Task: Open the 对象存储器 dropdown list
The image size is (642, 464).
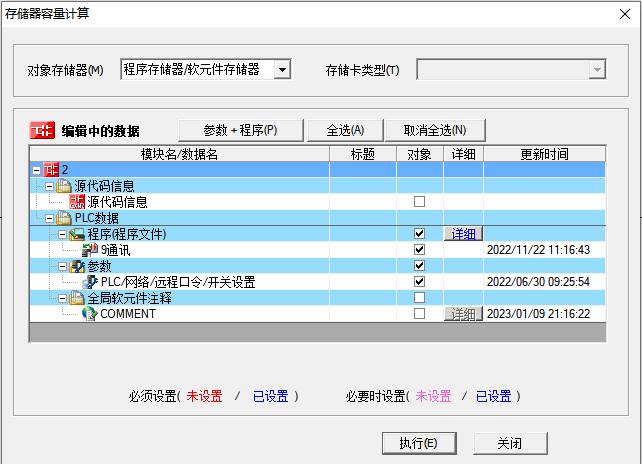Action: click(282, 69)
